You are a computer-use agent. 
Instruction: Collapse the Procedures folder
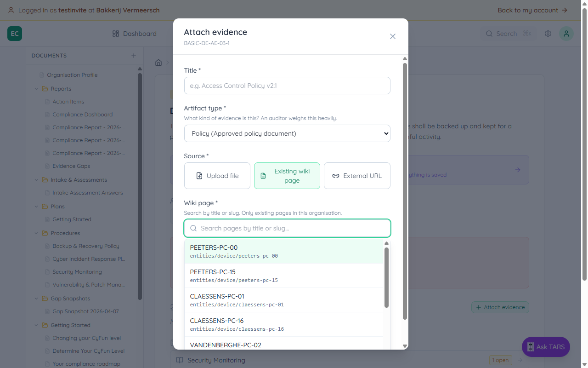tap(36, 233)
